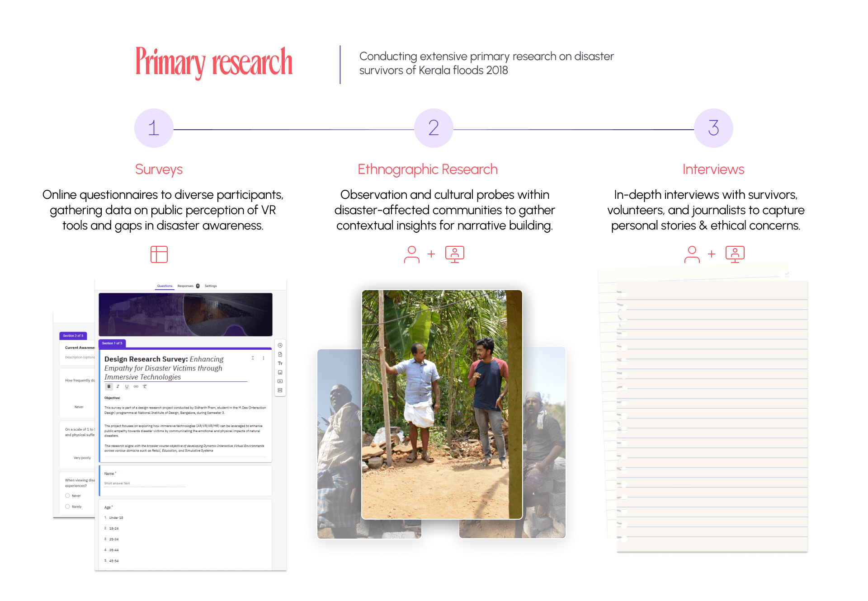Screen dimensions: 868x601
Task: Switch to the Responses tab
Action: point(185,286)
